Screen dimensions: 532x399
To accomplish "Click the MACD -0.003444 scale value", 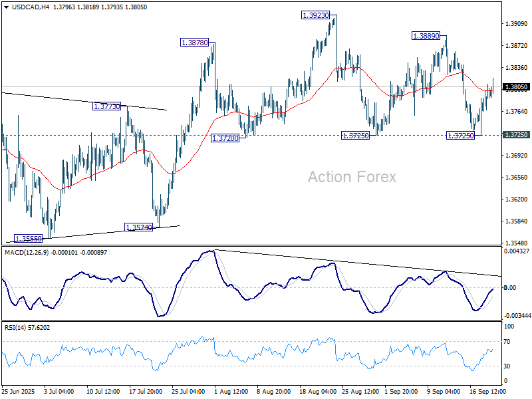I will tap(517, 316).
